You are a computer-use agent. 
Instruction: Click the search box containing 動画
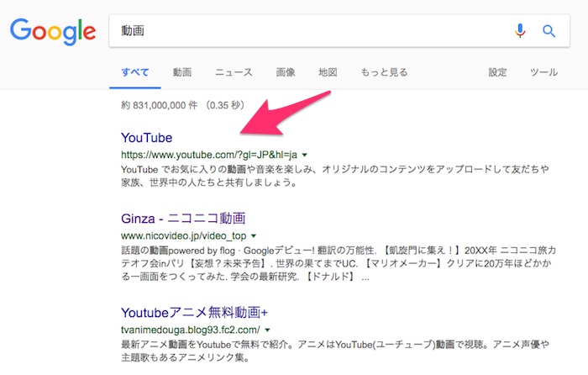(x=311, y=31)
